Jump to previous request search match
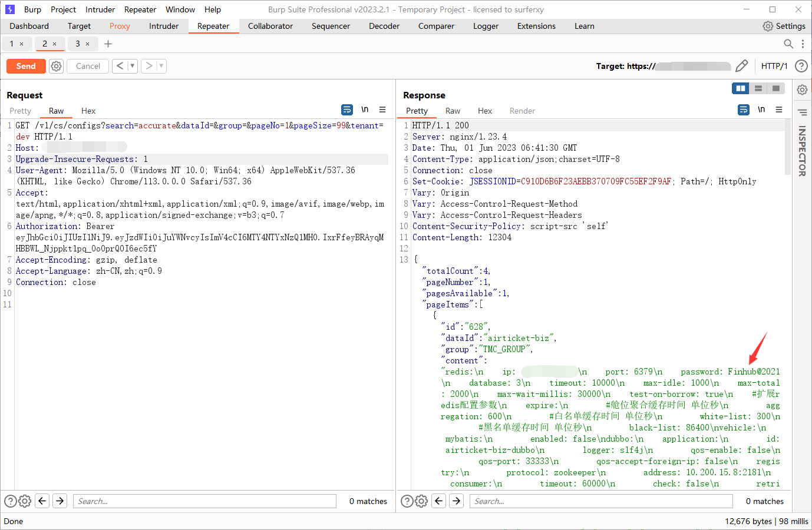The width and height of the screenshot is (812, 530). 42,501
